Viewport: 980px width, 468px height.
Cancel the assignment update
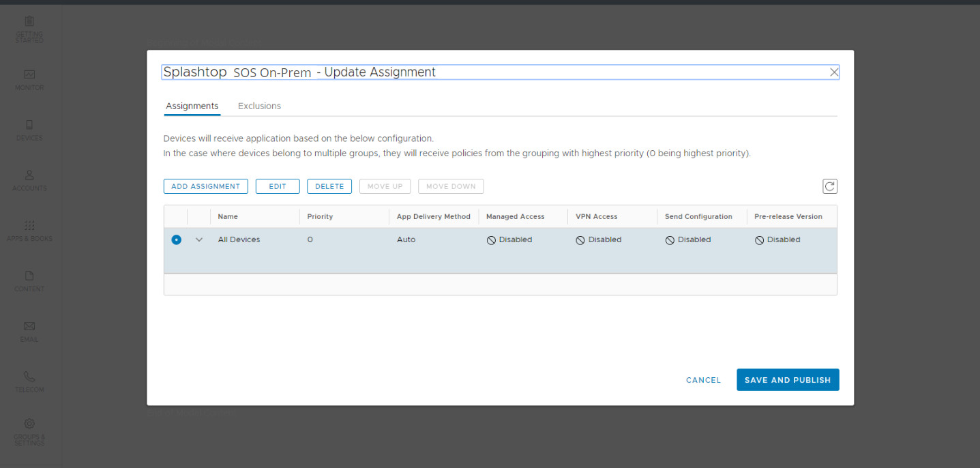(x=703, y=380)
